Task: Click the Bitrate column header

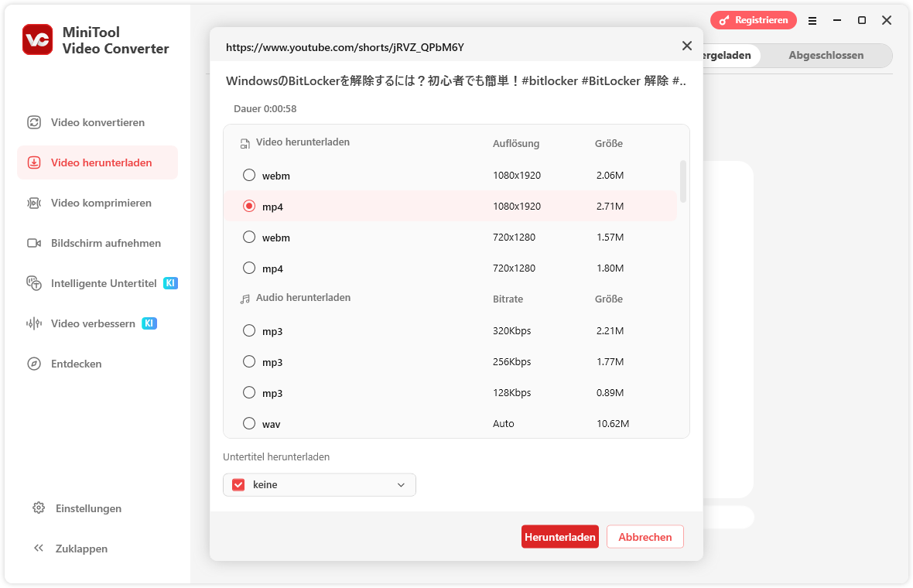Action: tap(508, 299)
